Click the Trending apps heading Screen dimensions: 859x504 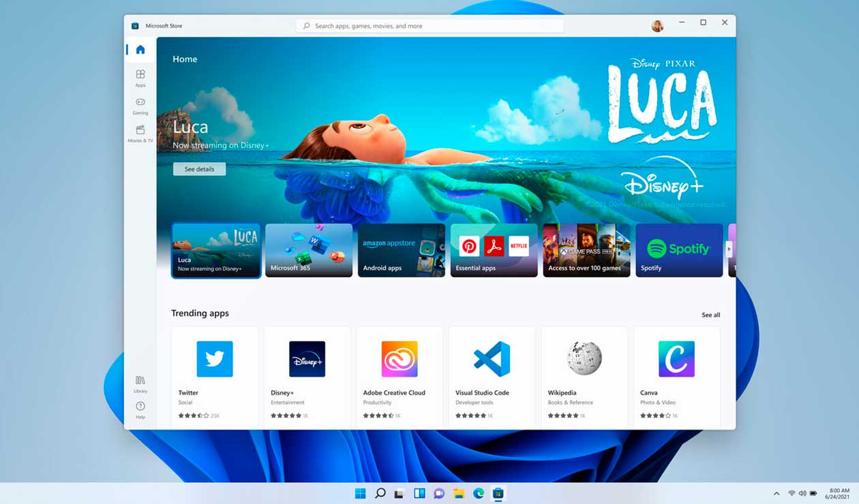pos(200,313)
